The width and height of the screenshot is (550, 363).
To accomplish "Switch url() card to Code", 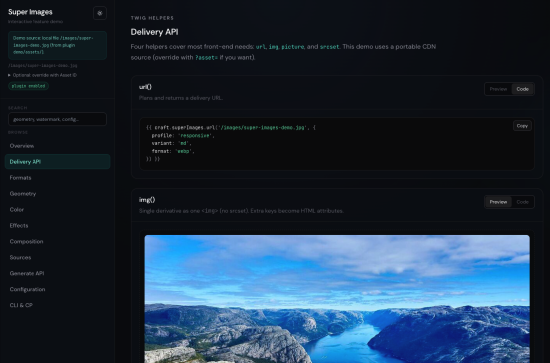I will point(522,89).
